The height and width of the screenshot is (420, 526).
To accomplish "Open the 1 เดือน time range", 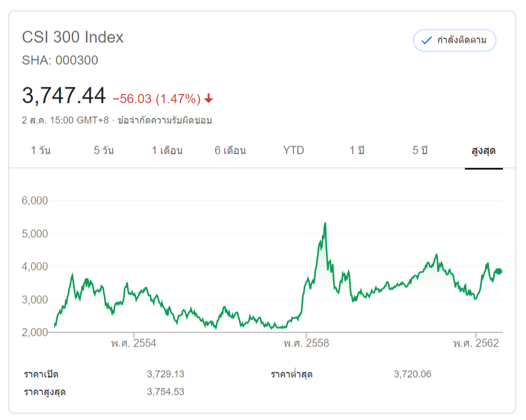I will pos(167,151).
